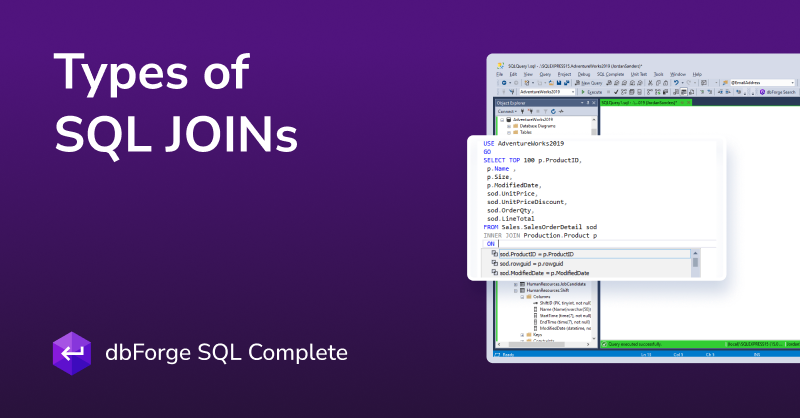Screen dimensions: 800x418
Task: Click the 'USE AdventureWorks2019' code line
Action: coord(523,143)
